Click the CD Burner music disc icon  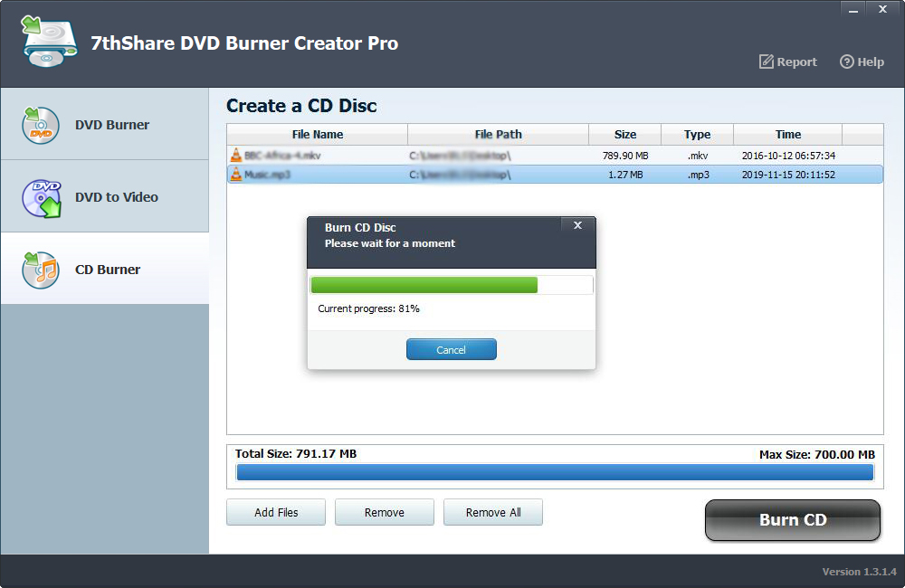point(41,270)
